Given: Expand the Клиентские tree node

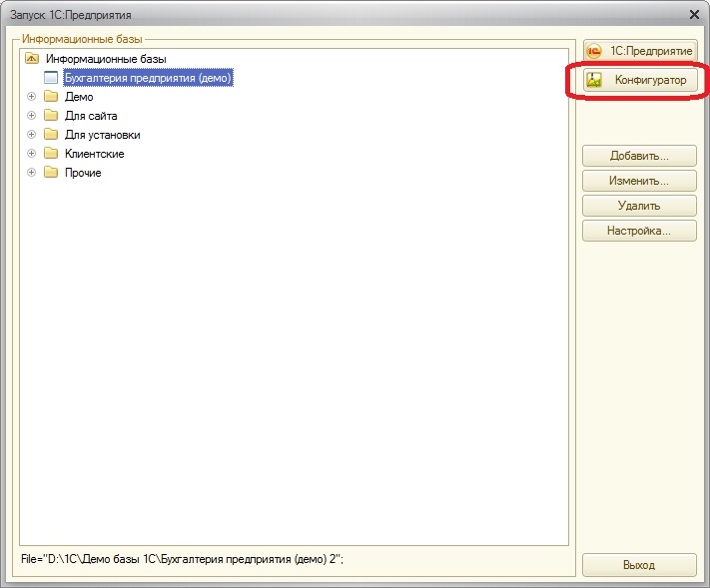Looking at the screenshot, I should (31, 154).
